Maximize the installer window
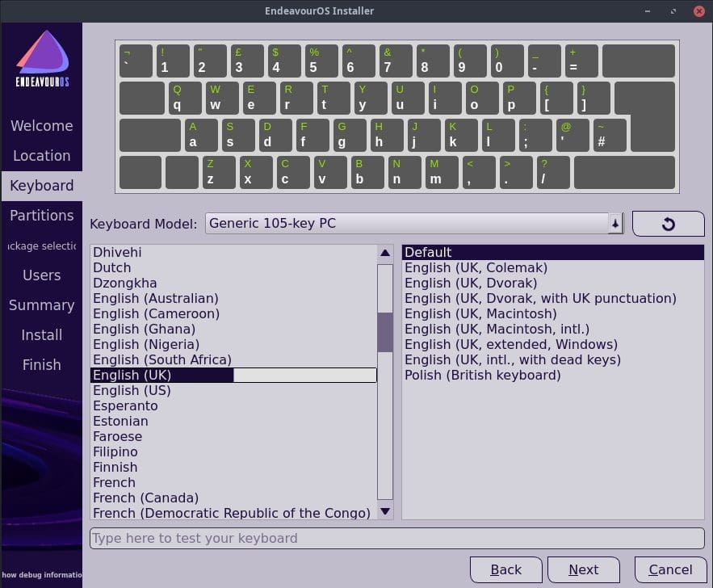The width and height of the screenshot is (713, 588). (673, 11)
